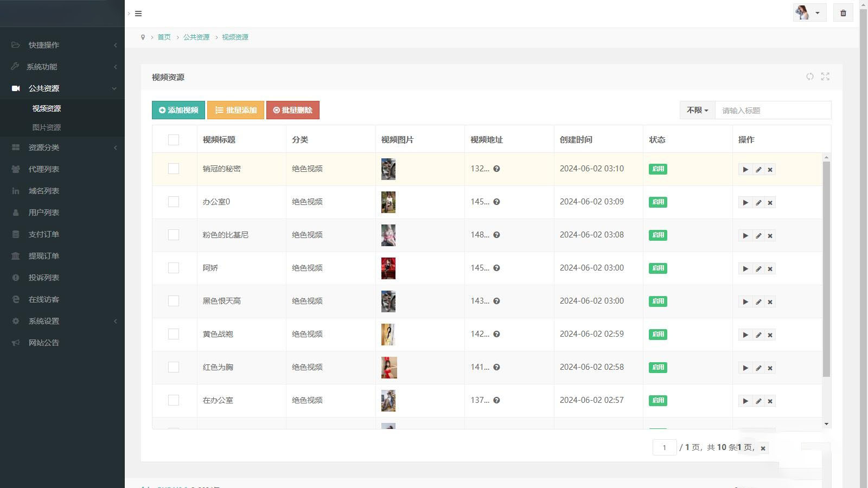
Task: Toggle the select-all checkbox in table header
Action: coord(174,140)
